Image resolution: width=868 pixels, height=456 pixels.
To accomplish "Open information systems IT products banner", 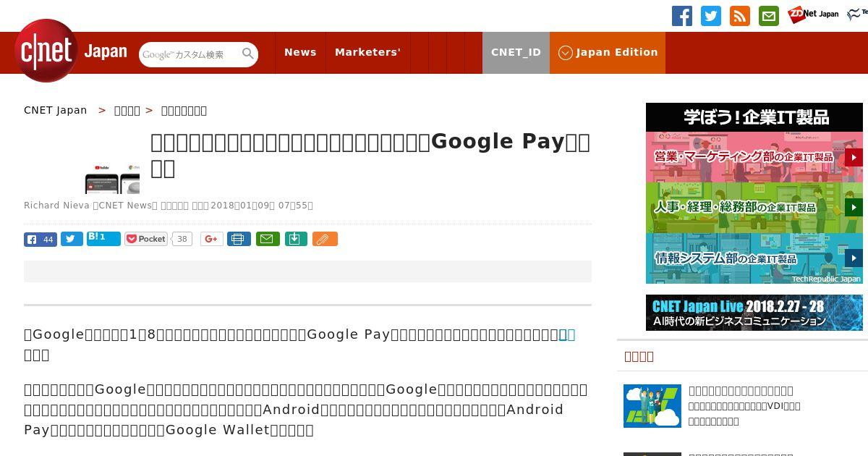I will (754, 258).
